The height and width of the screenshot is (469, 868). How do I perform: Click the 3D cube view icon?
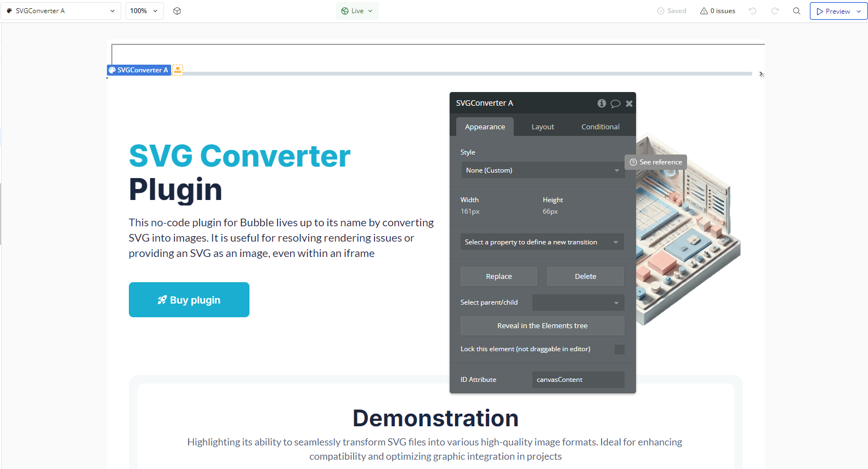177,11
